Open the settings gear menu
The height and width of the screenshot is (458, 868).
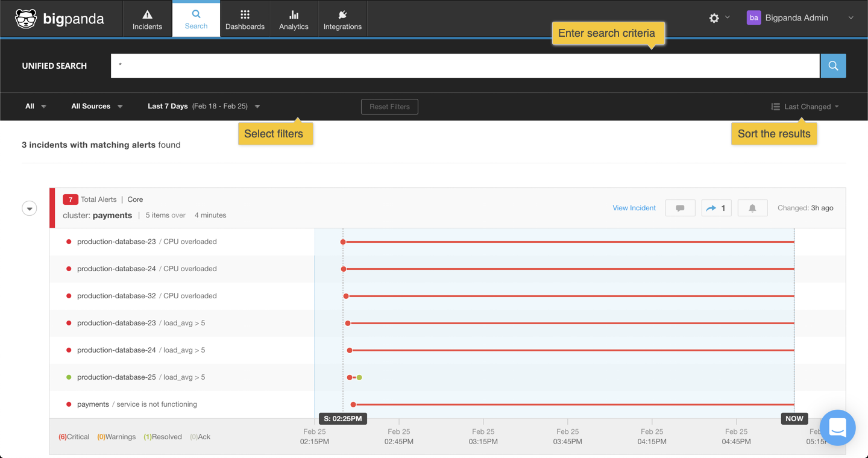[719, 18]
